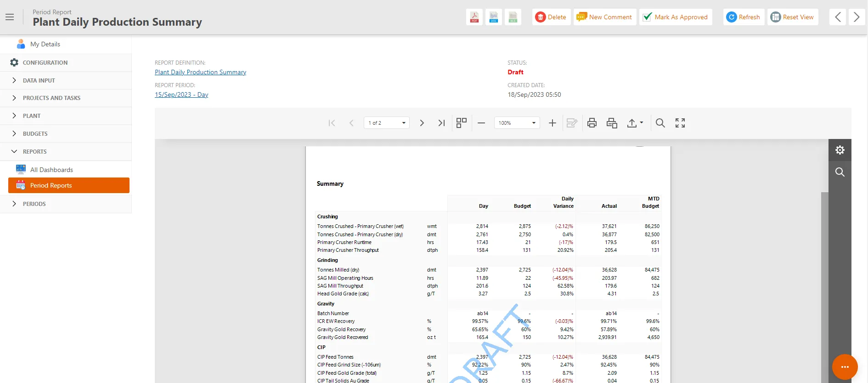Navigate to the next period report in header
Image resolution: width=868 pixels, height=383 pixels.
coord(857,17)
